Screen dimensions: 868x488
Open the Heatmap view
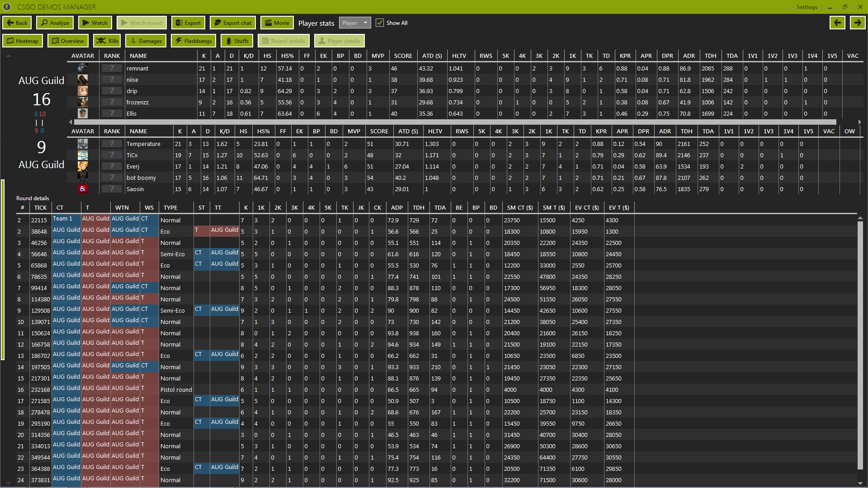[x=23, y=41]
